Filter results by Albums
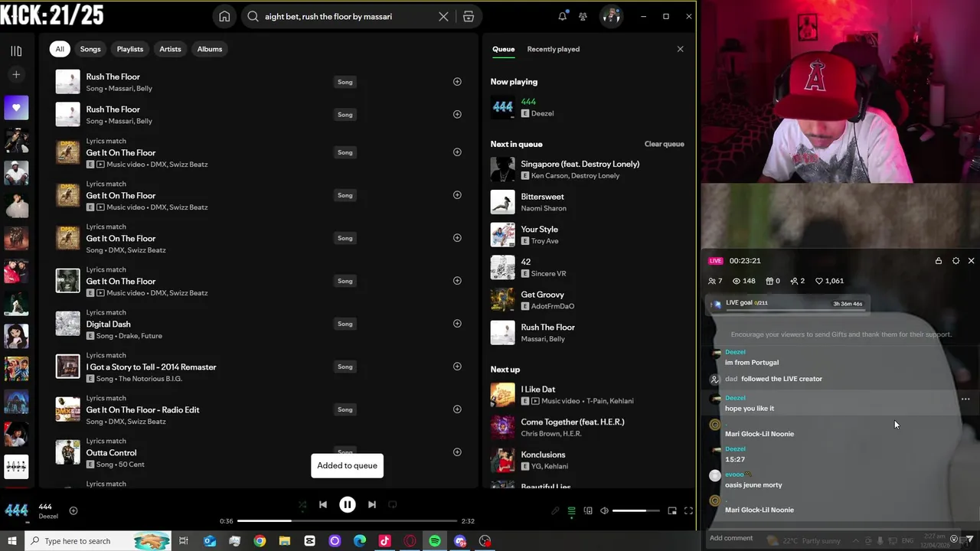Image resolution: width=980 pixels, height=551 pixels. tap(210, 49)
